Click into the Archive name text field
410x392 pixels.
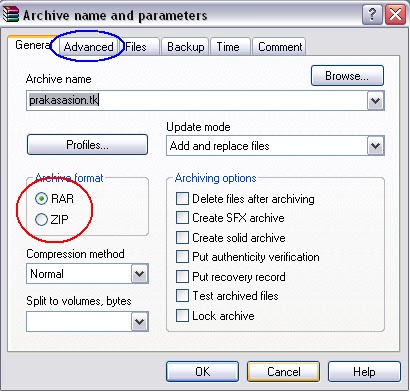197,100
